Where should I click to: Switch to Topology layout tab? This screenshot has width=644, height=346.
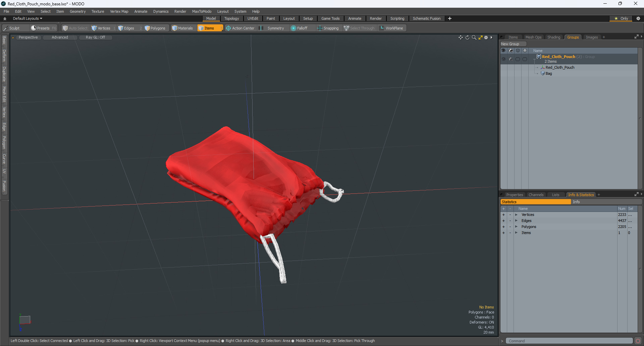point(231,18)
